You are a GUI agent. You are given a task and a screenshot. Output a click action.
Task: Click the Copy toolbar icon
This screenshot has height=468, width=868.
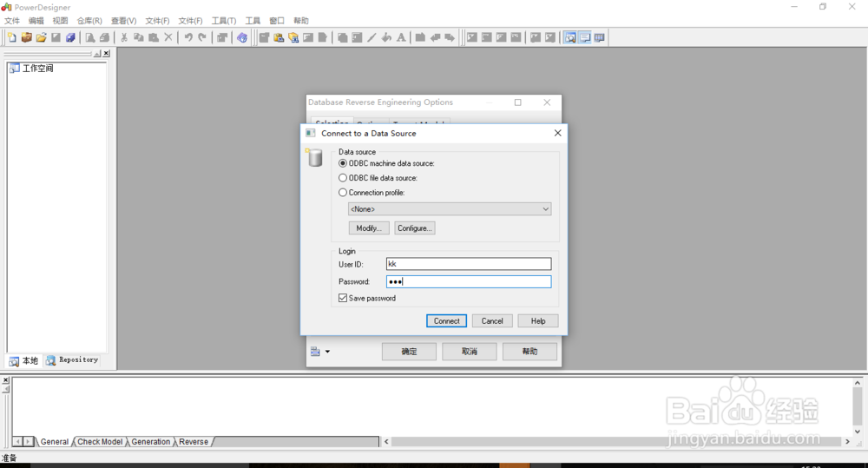point(138,37)
